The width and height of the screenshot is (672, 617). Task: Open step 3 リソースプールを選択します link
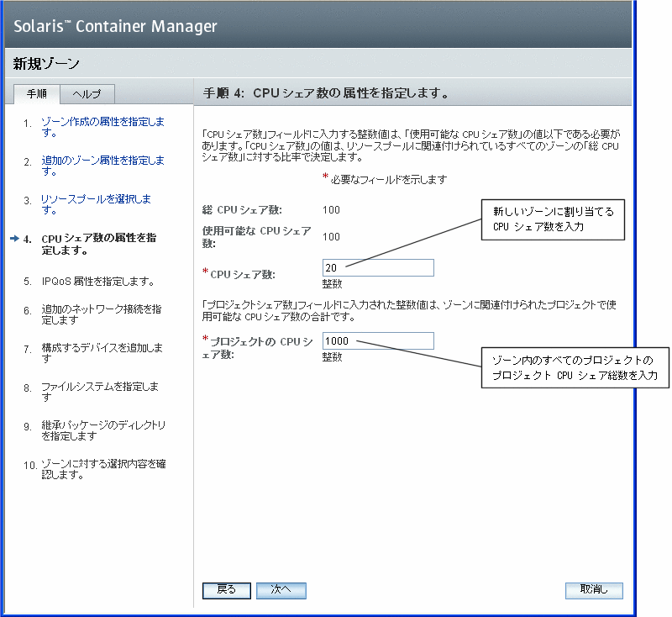pos(96,204)
